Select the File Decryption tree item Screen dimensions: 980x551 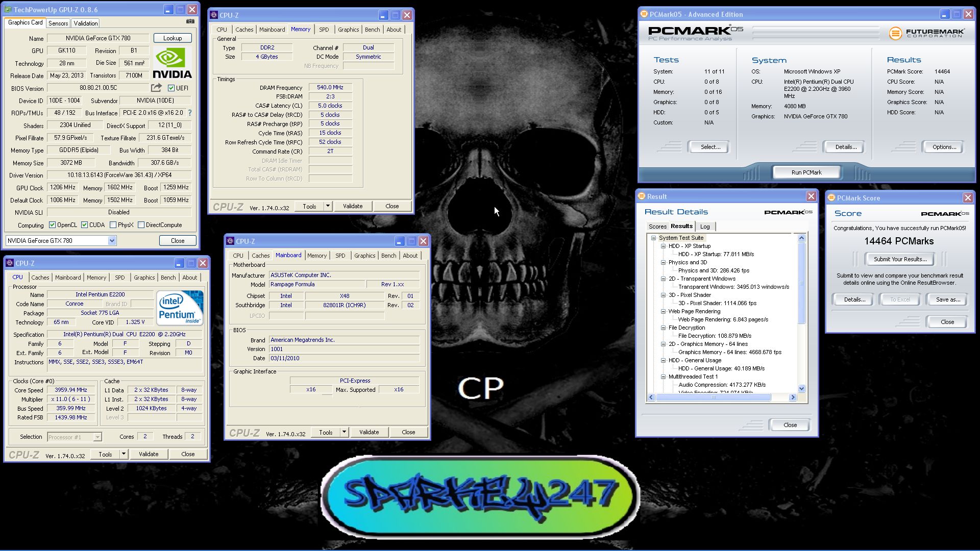coord(687,328)
